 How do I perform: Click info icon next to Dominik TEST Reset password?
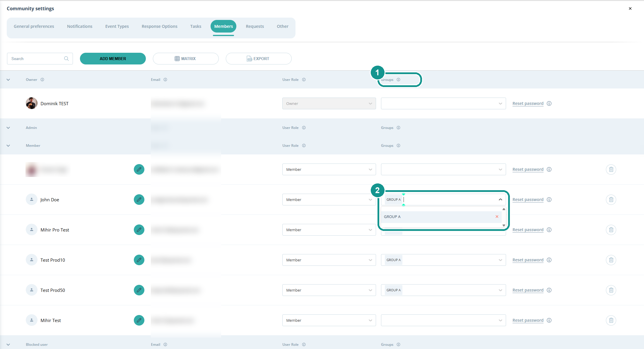click(x=549, y=103)
